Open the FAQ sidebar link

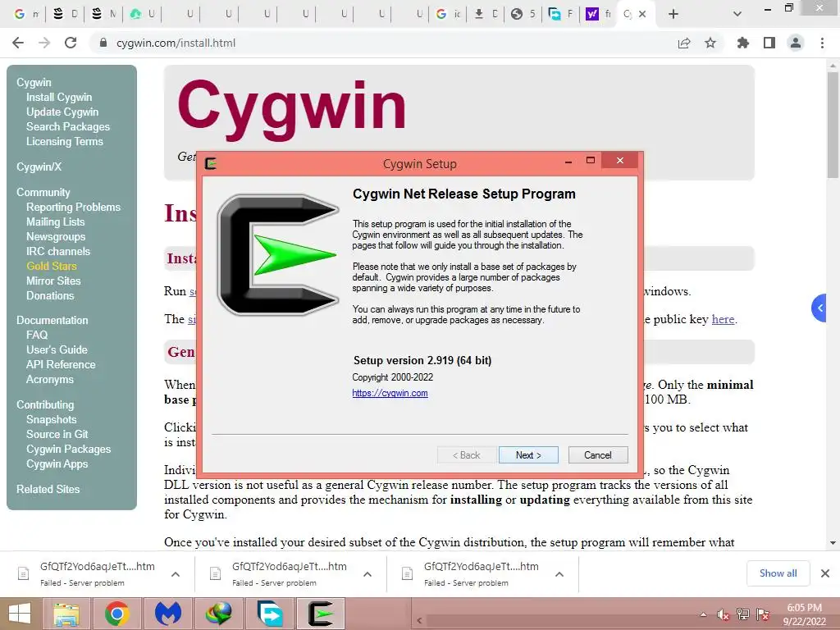[37, 335]
